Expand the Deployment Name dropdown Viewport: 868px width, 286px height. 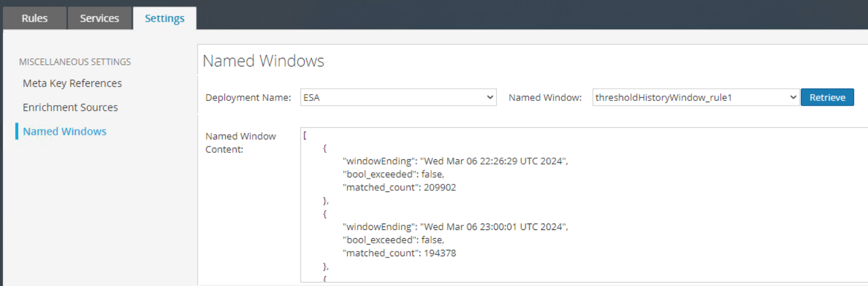pyautogui.click(x=398, y=97)
